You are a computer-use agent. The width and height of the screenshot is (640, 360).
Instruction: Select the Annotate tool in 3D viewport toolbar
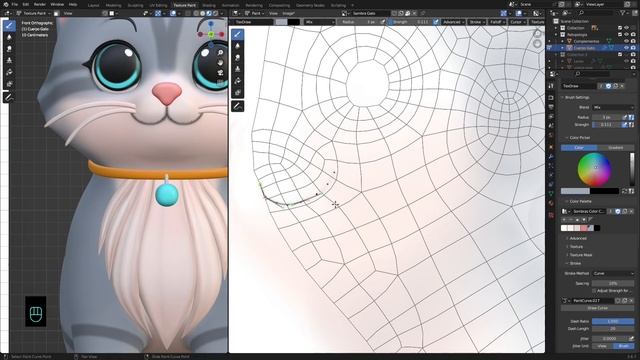coord(9,98)
